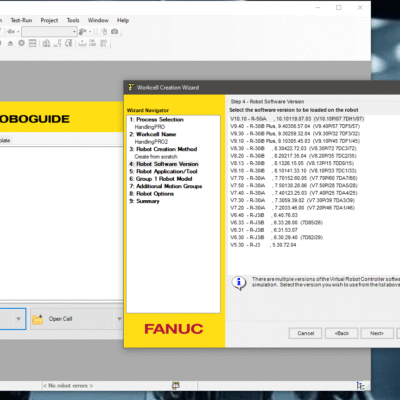The image size is (400, 400).
Task: Click 'Create from scratch' in navigator
Action: coord(156,157)
